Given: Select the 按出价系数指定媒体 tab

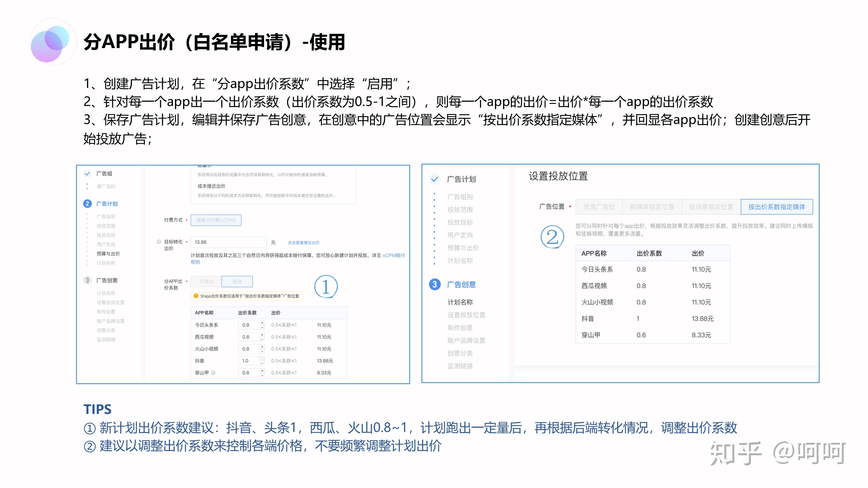Looking at the screenshot, I should tap(777, 207).
